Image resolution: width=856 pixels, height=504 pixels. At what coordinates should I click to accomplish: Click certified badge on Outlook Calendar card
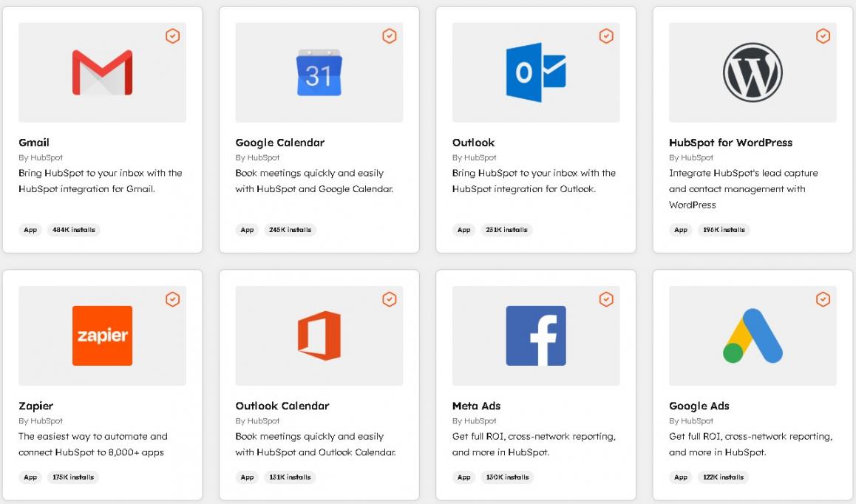(390, 299)
